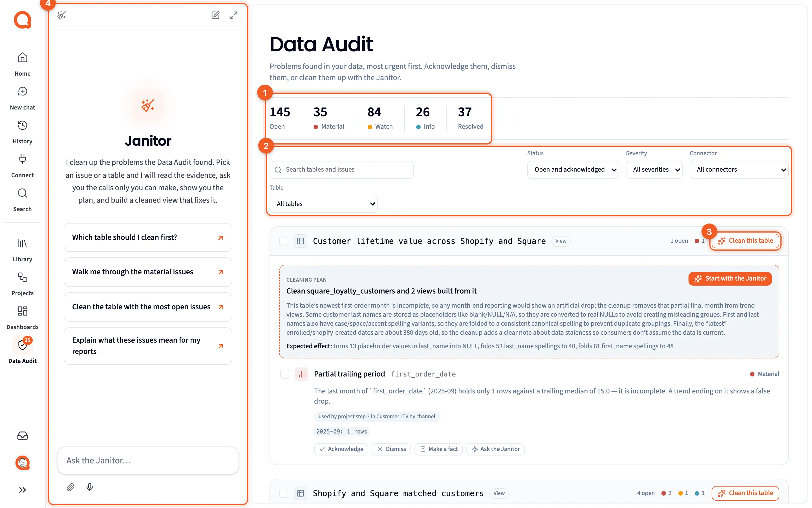The image size is (812, 508).
Task: Start a new Janitor conversation with compose icon
Action: (x=215, y=15)
